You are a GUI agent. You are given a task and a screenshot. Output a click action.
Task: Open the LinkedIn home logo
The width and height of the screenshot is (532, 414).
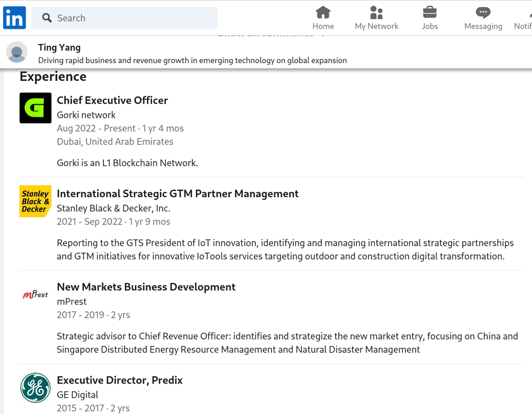pyautogui.click(x=15, y=18)
